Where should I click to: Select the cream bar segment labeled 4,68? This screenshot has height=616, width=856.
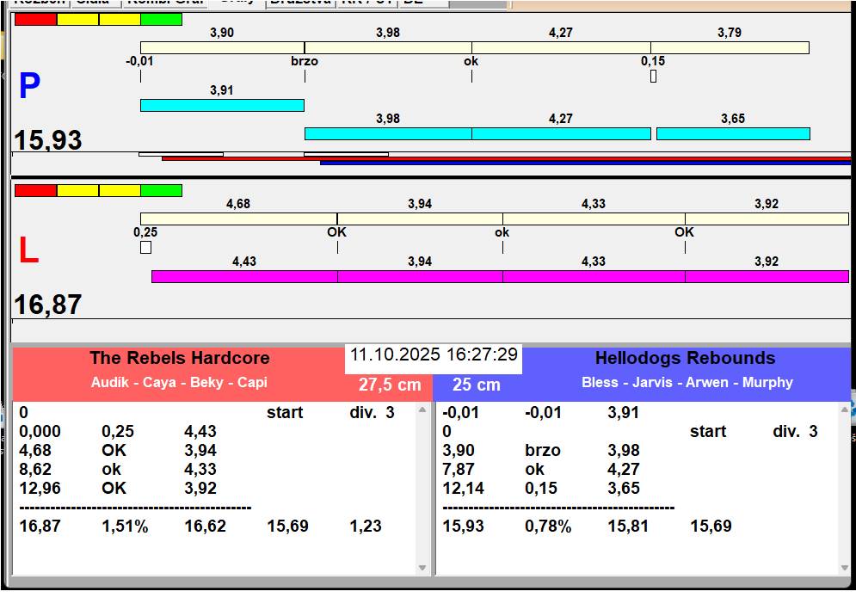click(238, 219)
